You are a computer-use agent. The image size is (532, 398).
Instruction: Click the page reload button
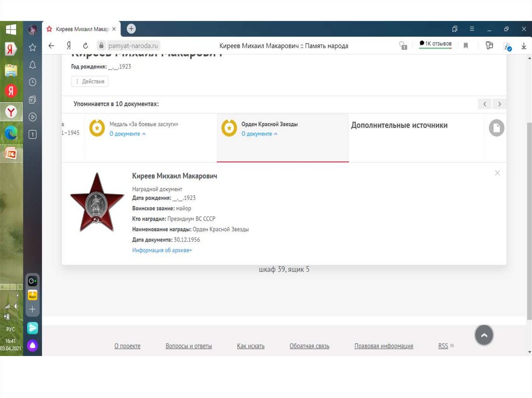click(85, 46)
